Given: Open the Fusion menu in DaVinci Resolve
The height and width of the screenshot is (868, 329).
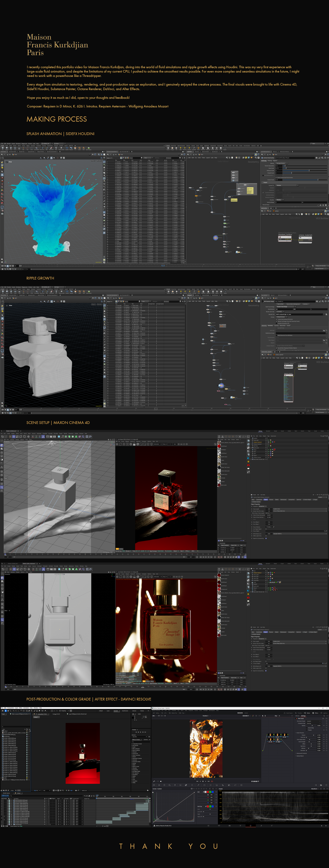Looking at the screenshot, I should [196, 710].
